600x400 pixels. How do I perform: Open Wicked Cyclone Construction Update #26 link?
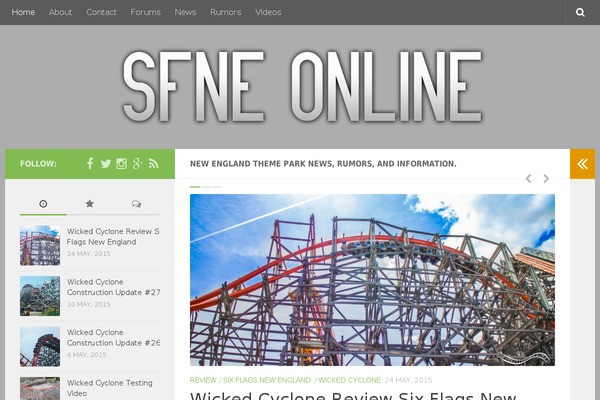tap(113, 338)
